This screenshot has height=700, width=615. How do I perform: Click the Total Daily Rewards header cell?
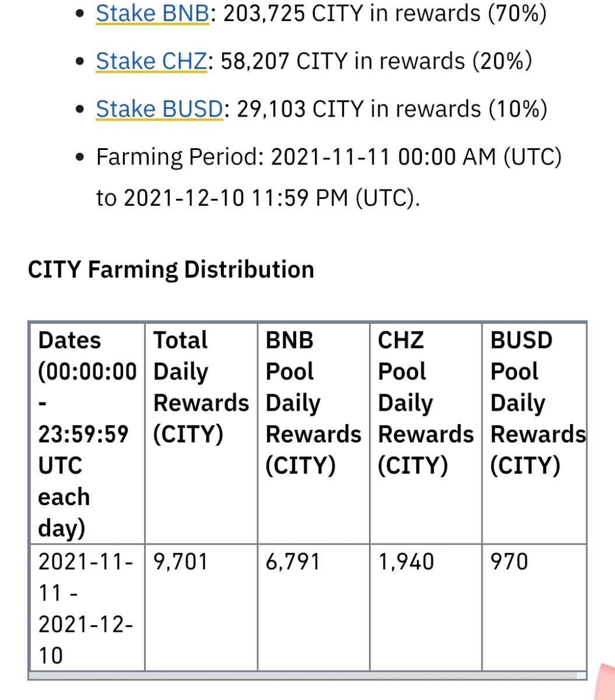tap(201, 433)
